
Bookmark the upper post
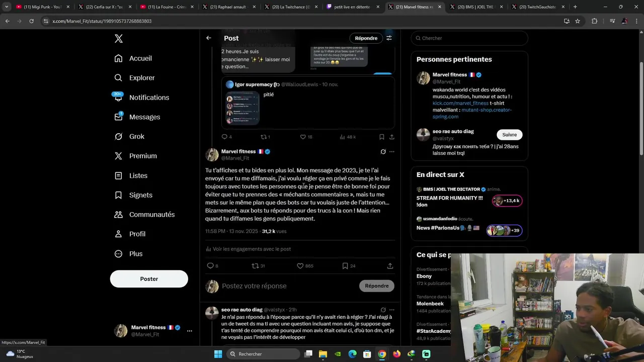pos(381,137)
